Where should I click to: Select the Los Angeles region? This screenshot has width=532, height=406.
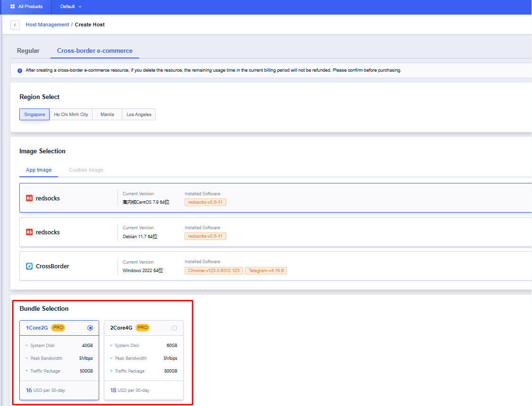point(139,115)
